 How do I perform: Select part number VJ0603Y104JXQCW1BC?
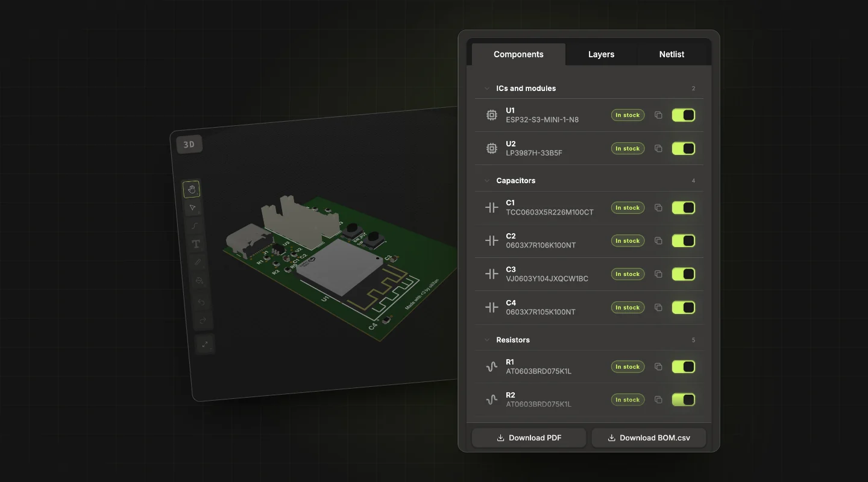(x=547, y=279)
